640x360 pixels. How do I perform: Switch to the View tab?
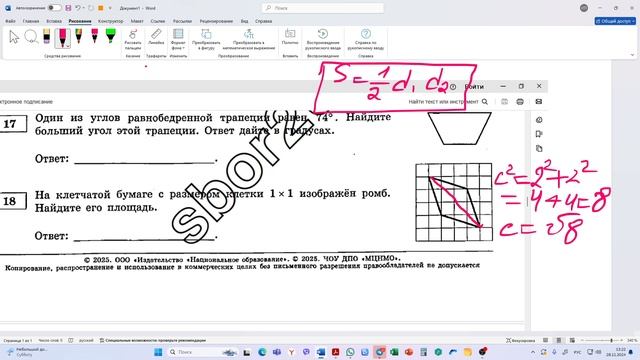click(244, 21)
